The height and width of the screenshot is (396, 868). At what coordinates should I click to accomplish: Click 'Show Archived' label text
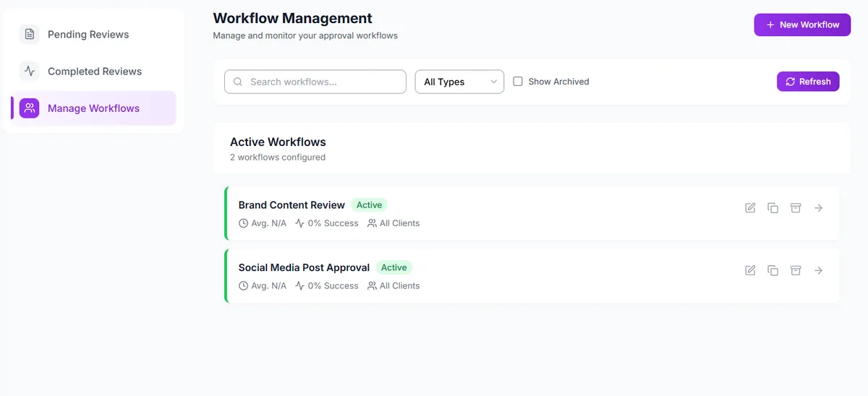click(x=558, y=82)
